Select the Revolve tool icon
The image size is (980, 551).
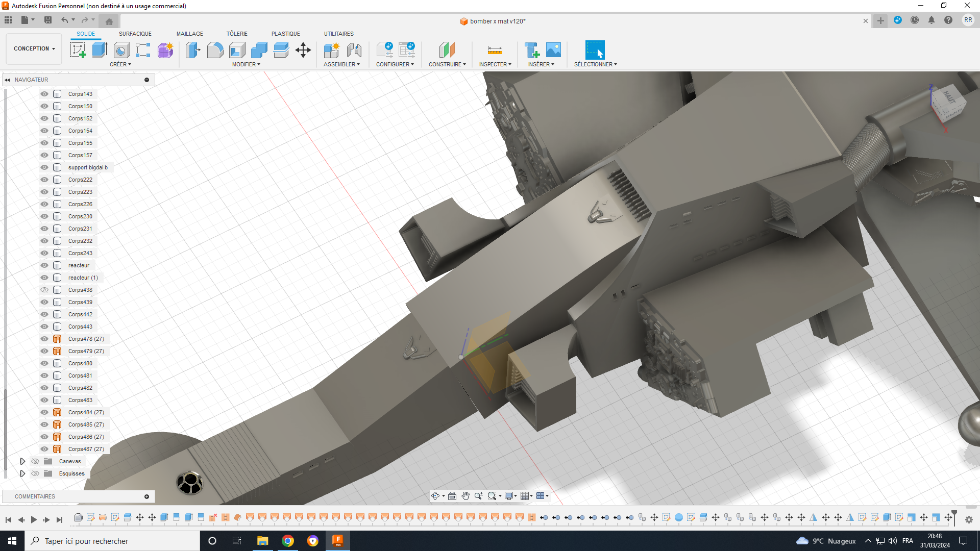point(121,50)
